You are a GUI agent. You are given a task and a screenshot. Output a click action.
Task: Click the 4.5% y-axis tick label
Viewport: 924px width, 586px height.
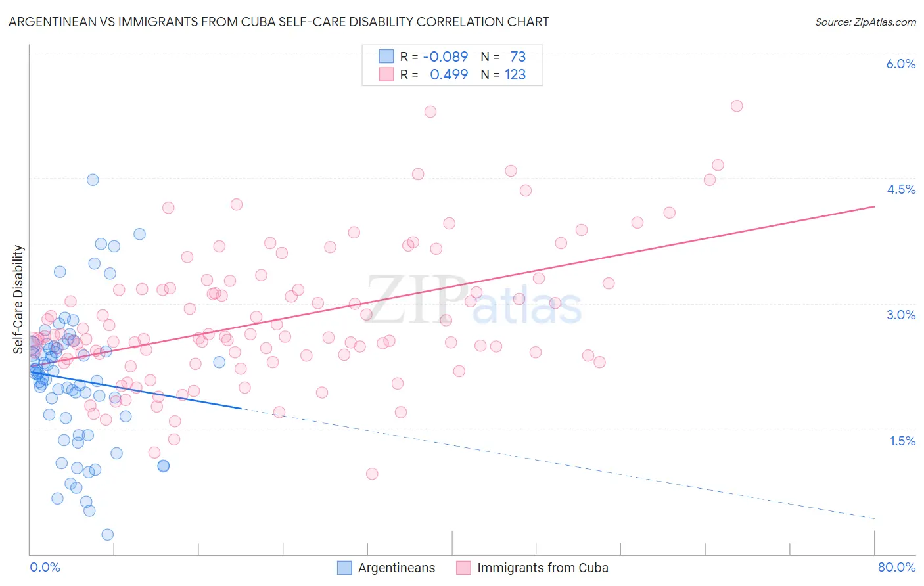click(x=901, y=189)
